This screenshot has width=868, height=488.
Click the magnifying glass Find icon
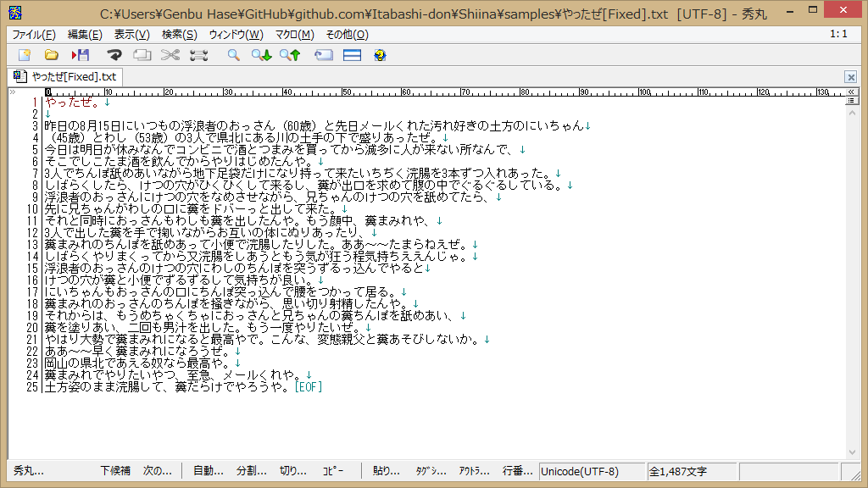point(233,55)
